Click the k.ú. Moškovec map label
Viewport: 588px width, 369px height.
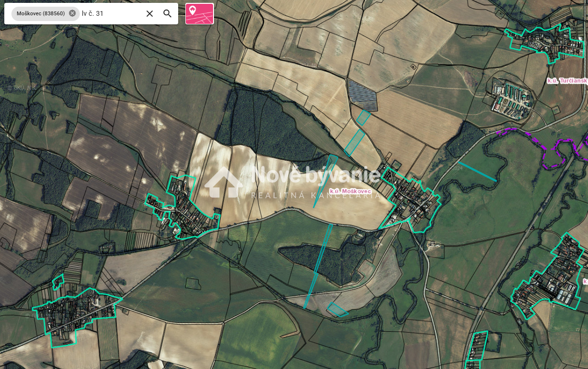coord(350,191)
